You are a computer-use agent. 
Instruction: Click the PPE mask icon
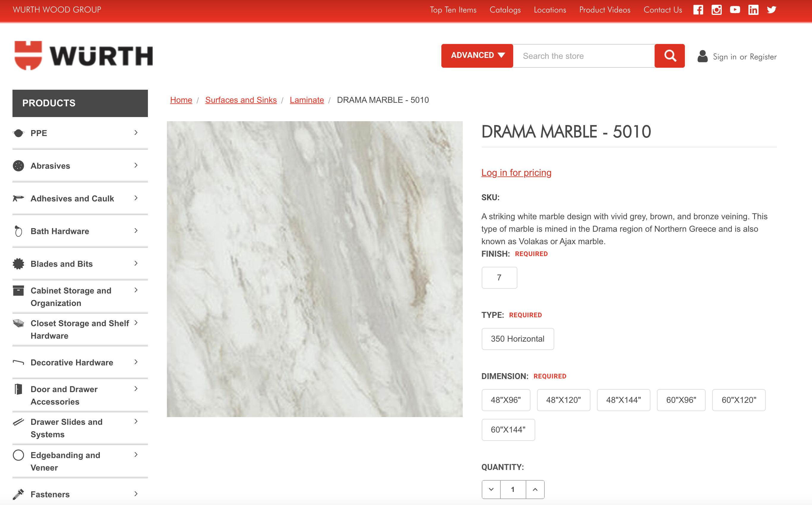[18, 133]
